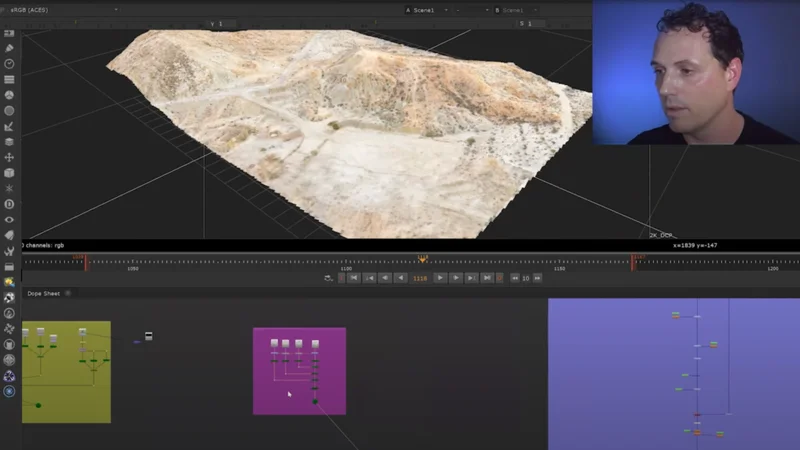Click the 'channels: rgb' status text

pos(45,245)
